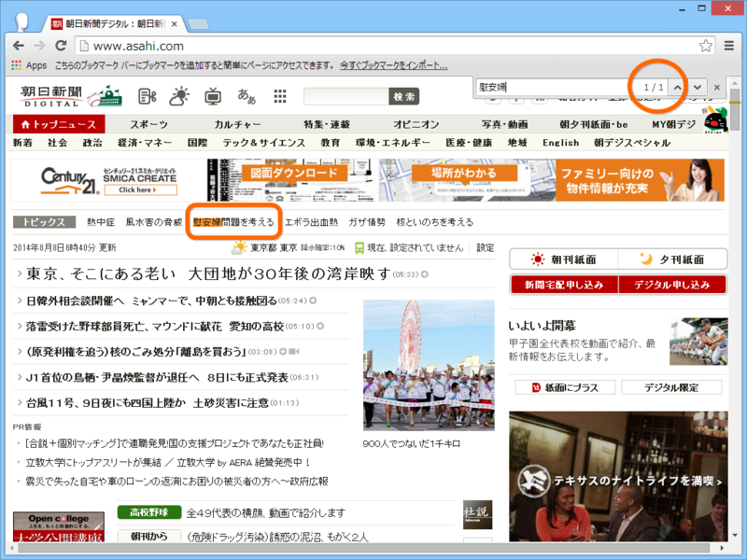Open the デジタル限定 button

pos(671,387)
